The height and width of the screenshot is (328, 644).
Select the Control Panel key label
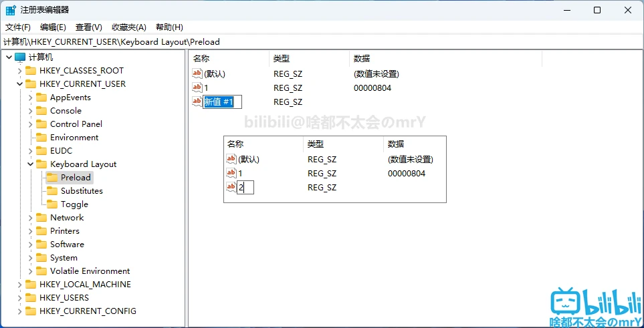tap(76, 124)
